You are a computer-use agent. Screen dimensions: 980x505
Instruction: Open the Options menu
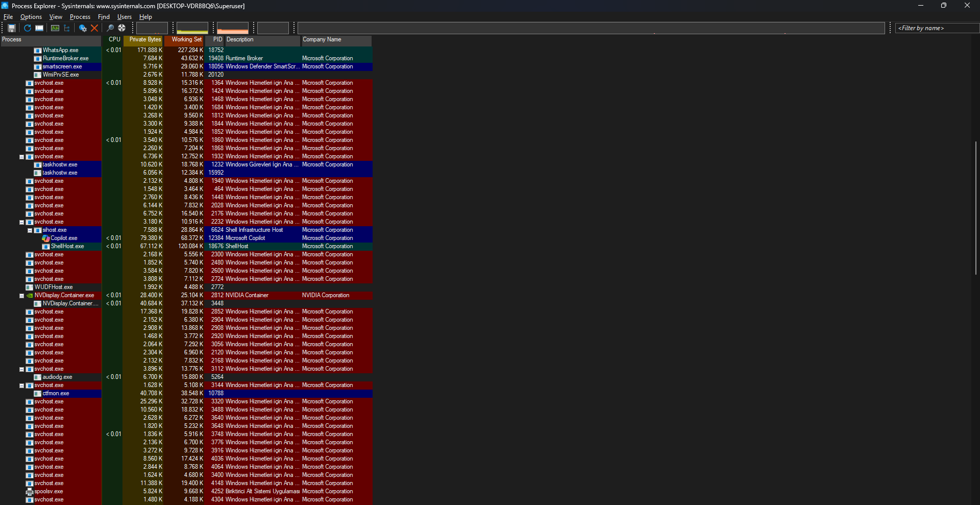click(x=31, y=17)
